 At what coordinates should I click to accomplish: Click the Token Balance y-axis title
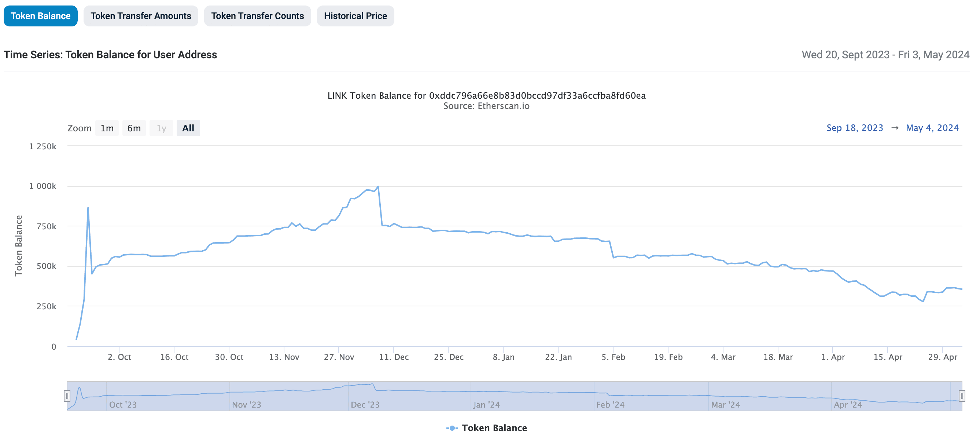(18, 246)
